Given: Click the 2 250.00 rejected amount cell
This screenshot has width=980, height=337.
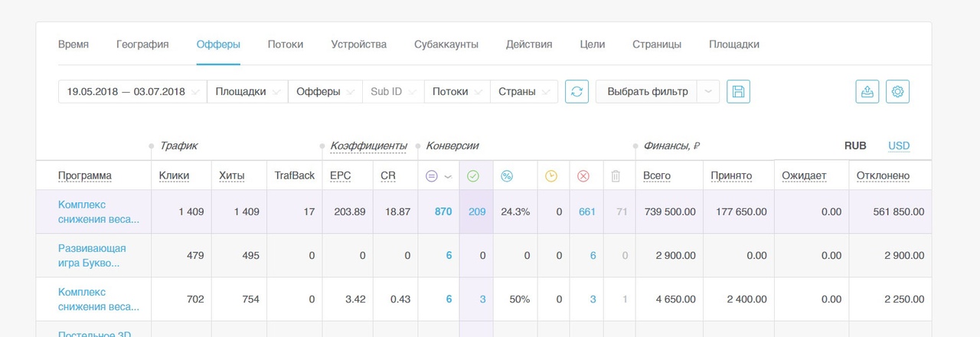Looking at the screenshot, I should [x=904, y=299].
